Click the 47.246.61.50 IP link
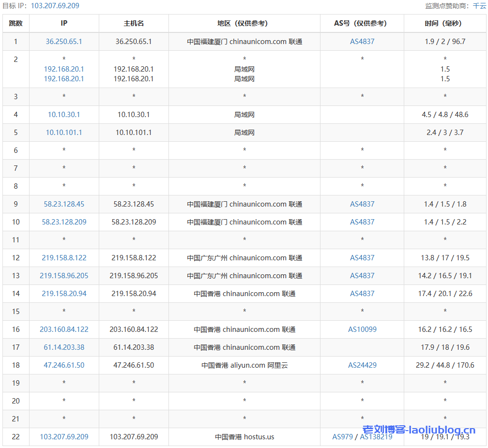This screenshot has height=448, width=488. click(x=64, y=365)
